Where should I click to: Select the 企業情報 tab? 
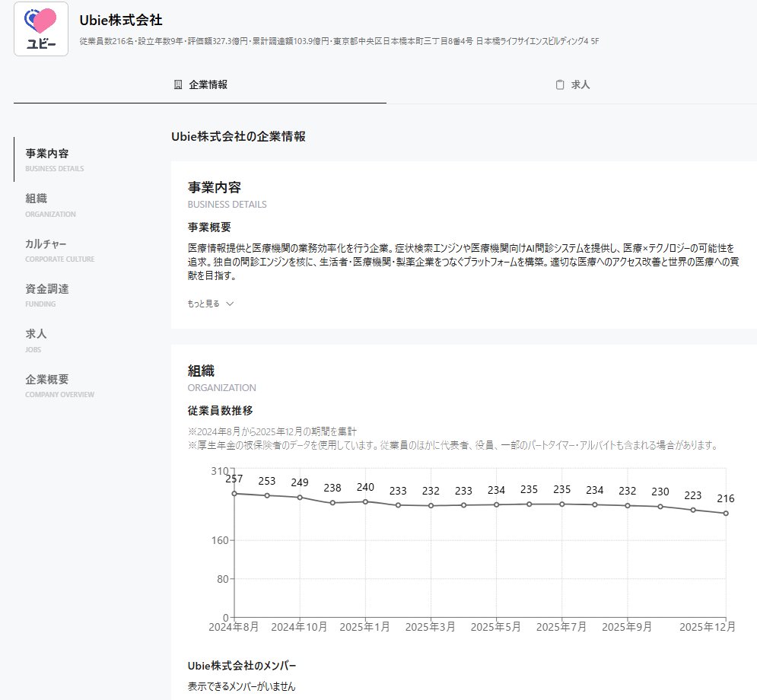(200, 85)
